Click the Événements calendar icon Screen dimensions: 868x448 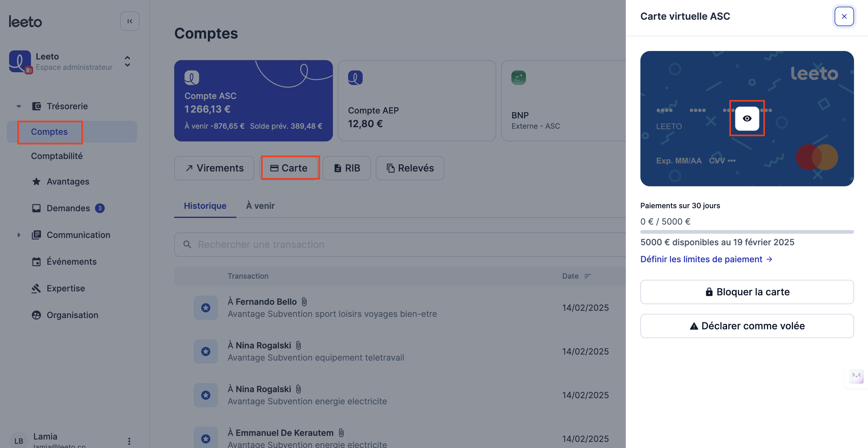pyautogui.click(x=36, y=262)
